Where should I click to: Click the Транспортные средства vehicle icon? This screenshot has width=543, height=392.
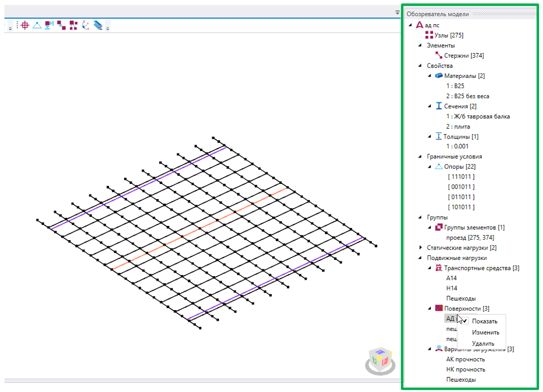[439, 268]
